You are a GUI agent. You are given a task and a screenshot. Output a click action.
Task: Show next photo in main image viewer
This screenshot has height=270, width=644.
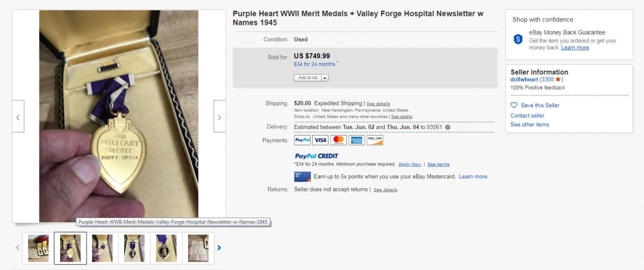point(219,117)
